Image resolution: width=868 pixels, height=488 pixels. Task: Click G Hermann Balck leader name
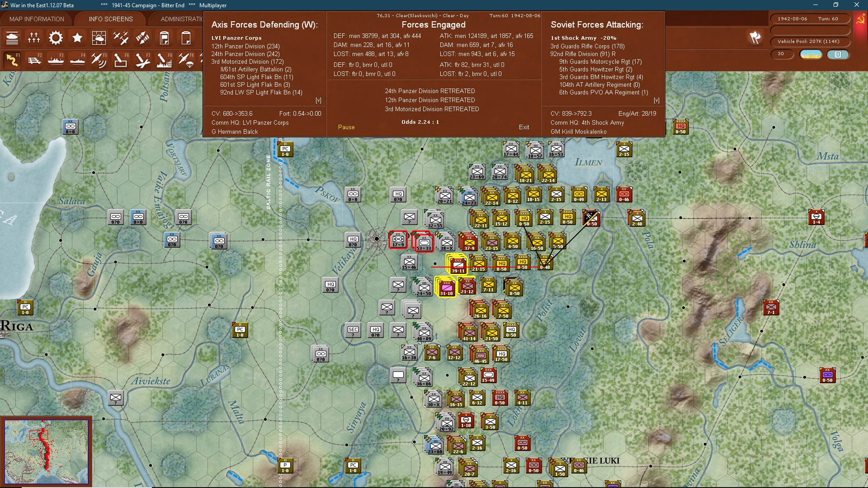[x=235, y=131]
